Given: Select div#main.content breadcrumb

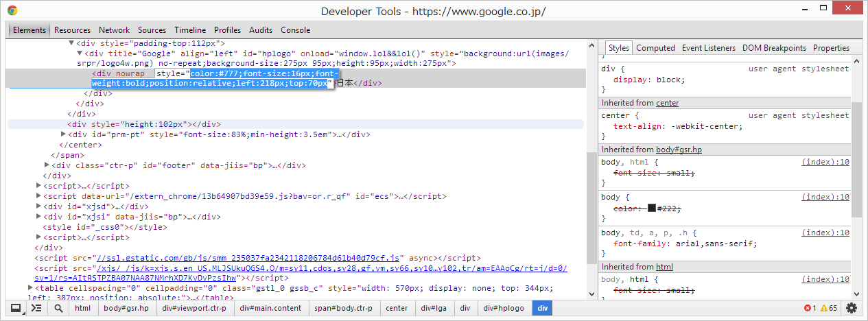Looking at the screenshot, I should pos(270,308).
